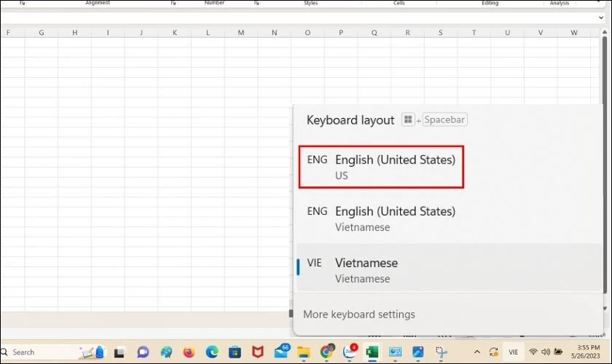Image resolution: width=612 pixels, height=364 pixels.
Task: Click the formula bar input area
Action: pyautogui.click(x=299, y=17)
